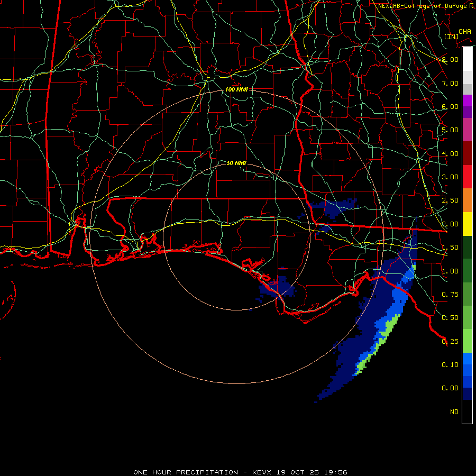The width and height of the screenshot is (476, 476).
Task: Click the 1.50 scale label
Action: 450,248
